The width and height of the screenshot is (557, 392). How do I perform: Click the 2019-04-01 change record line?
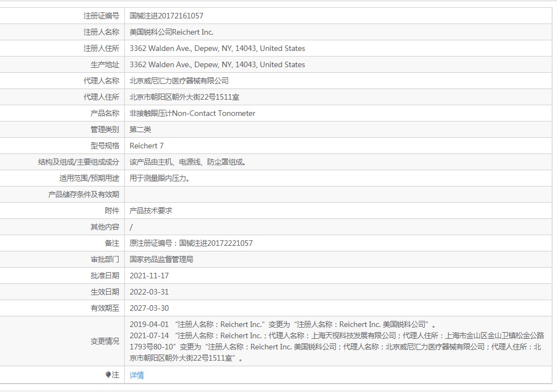pyautogui.click(x=282, y=324)
